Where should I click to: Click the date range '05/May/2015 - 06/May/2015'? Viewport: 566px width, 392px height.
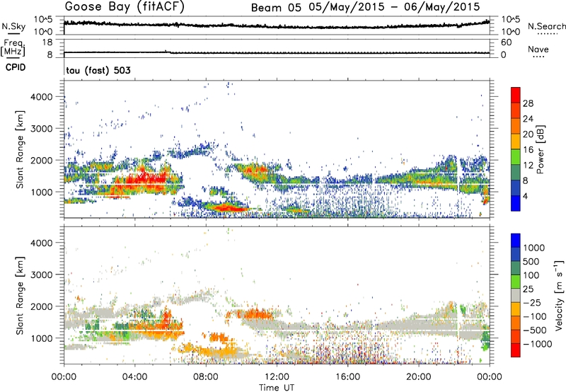pos(394,7)
